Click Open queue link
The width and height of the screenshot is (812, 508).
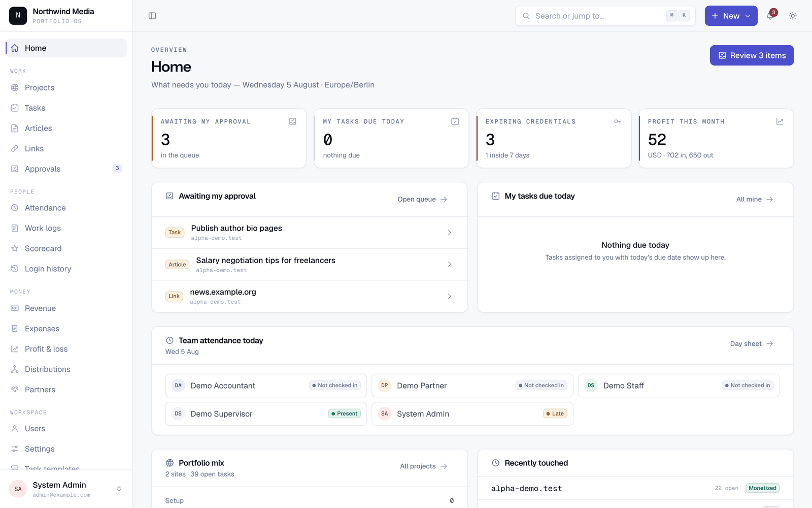click(422, 199)
